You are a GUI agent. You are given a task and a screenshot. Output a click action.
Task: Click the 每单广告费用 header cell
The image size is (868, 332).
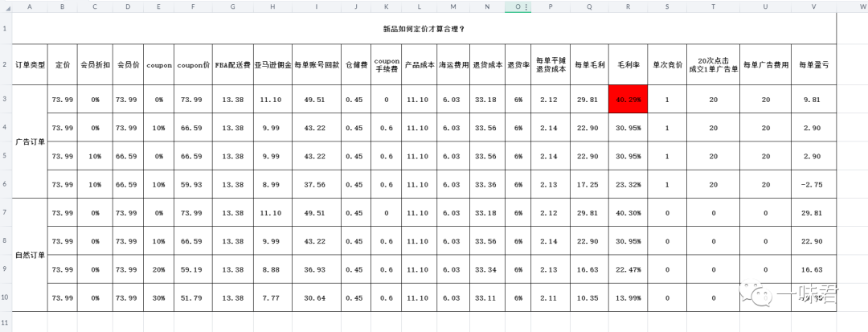tap(766, 64)
